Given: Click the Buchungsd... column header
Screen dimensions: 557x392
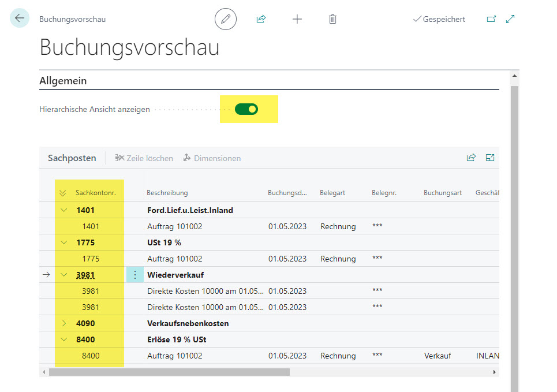Looking at the screenshot, I should pyautogui.click(x=287, y=193).
